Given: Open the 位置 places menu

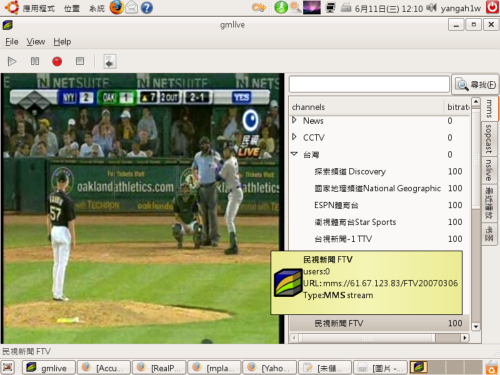Looking at the screenshot, I should coord(72,8).
